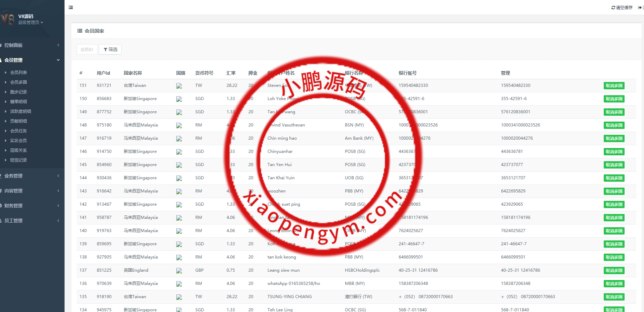Click the clear cache refresh icon
The height and width of the screenshot is (312, 644).
[x=613, y=8]
